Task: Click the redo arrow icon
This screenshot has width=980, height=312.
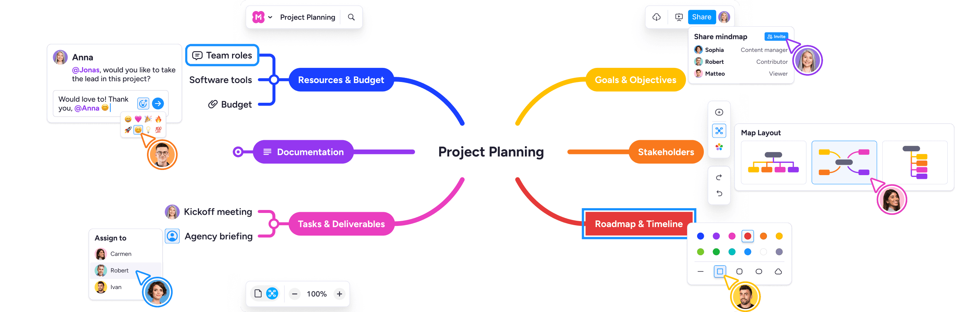Action: (719, 177)
